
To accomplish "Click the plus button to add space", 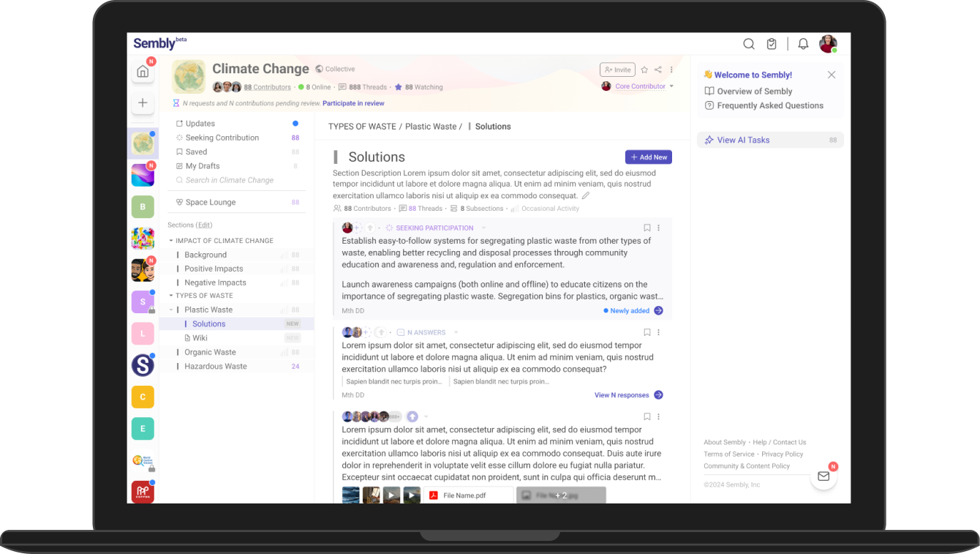I will (x=143, y=103).
